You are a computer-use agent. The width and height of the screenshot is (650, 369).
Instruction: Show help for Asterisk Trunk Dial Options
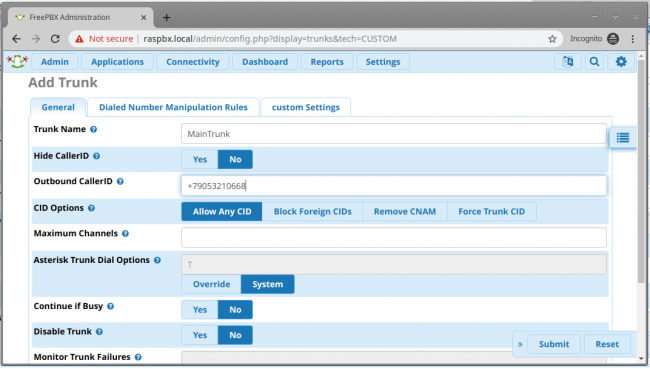click(158, 260)
